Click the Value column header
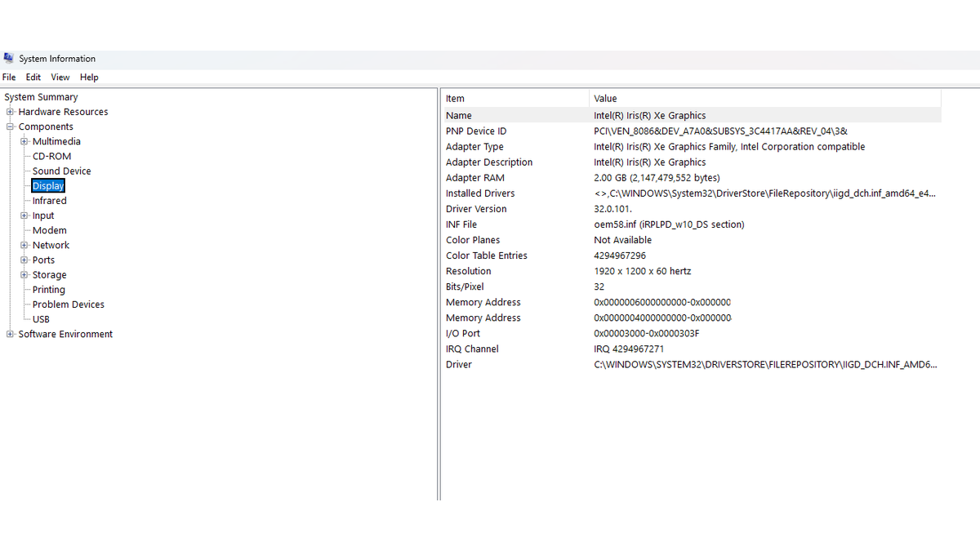Viewport: 980px width, 551px height. (765, 98)
